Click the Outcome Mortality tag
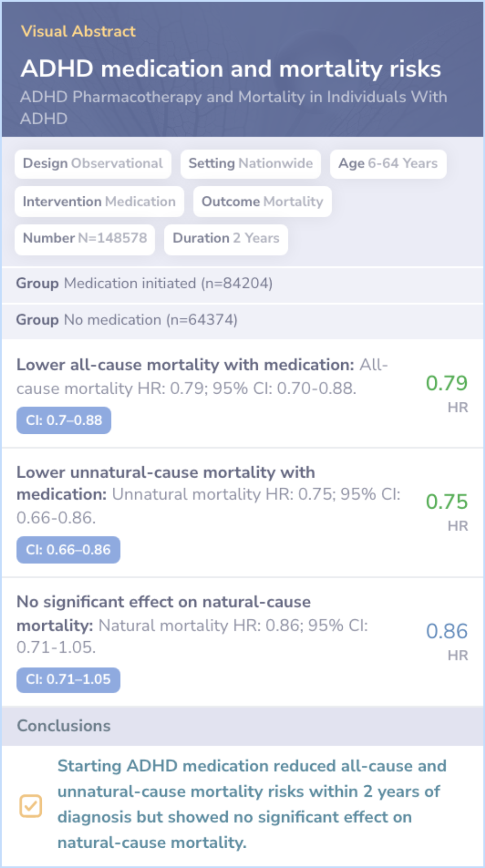The height and width of the screenshot is (868, 485). (262, 202)
